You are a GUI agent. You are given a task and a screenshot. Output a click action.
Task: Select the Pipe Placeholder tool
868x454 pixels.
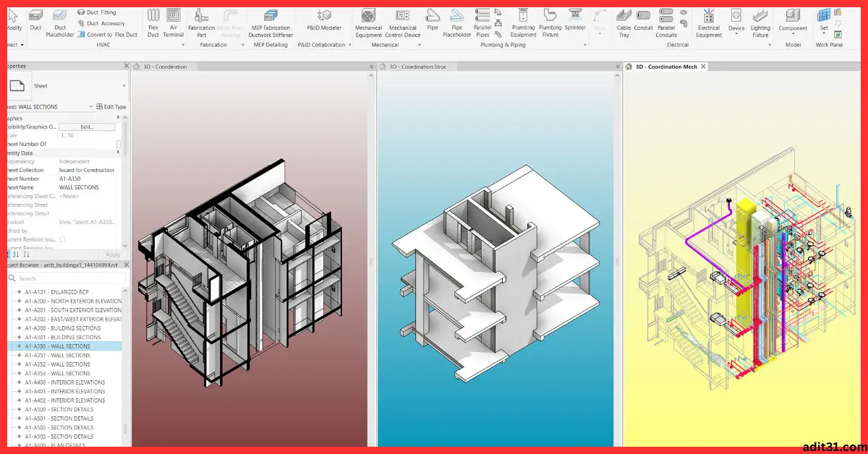click(x=457, y=22)
